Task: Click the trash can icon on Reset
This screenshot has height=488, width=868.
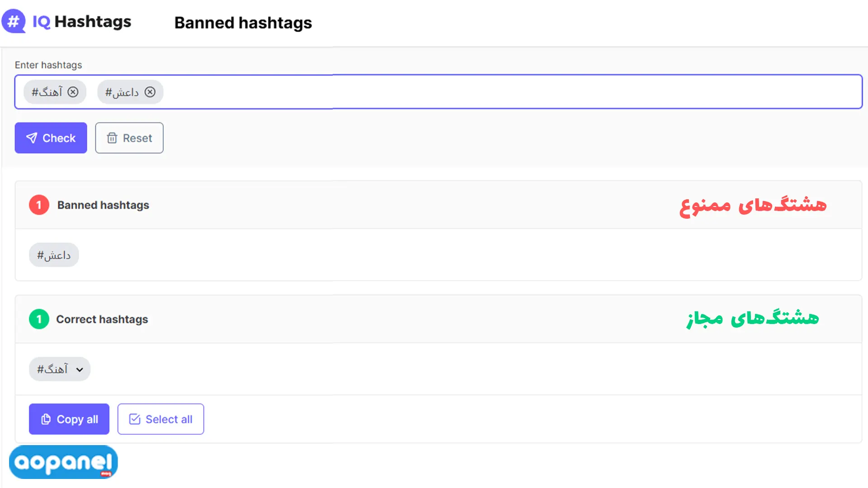Action: point(112,138)
